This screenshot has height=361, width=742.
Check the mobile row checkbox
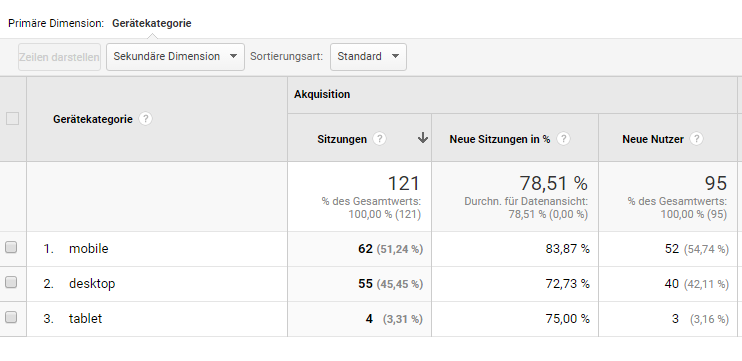[11, 247]
